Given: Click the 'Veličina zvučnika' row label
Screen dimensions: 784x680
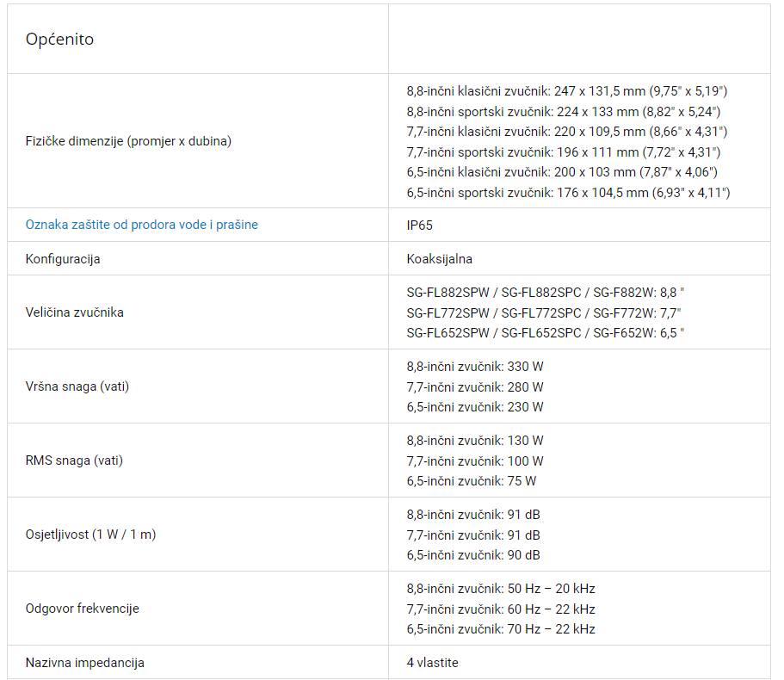Looking at the screenshot, I should (x=75, y=312).
